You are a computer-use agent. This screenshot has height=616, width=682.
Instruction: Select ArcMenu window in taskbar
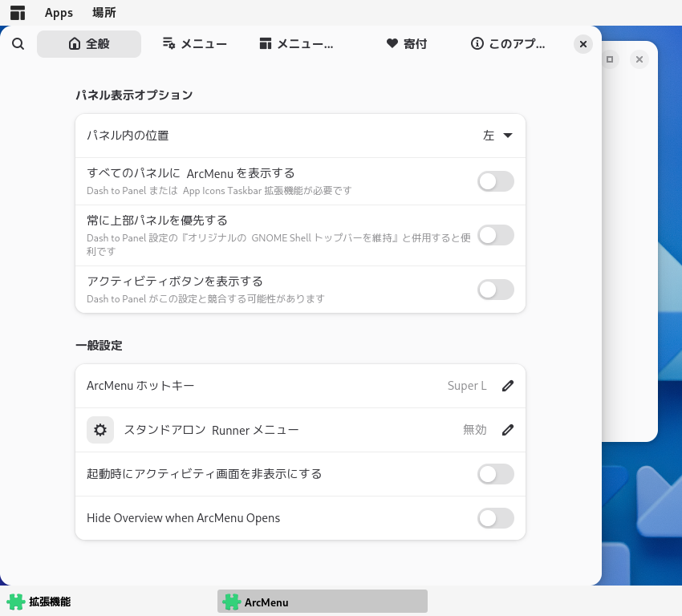click(x=323, y=602)
